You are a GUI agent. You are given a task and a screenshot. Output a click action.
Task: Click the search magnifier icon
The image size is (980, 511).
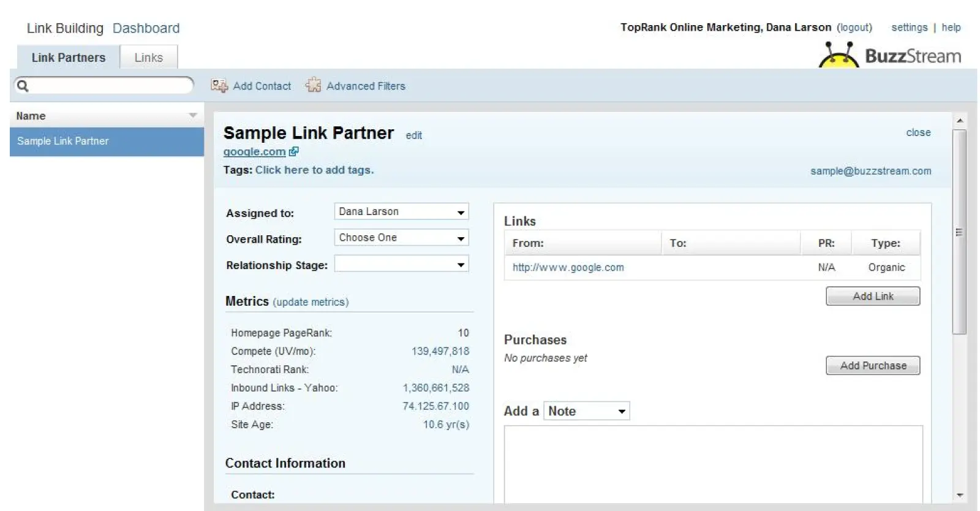click(23, 86)
